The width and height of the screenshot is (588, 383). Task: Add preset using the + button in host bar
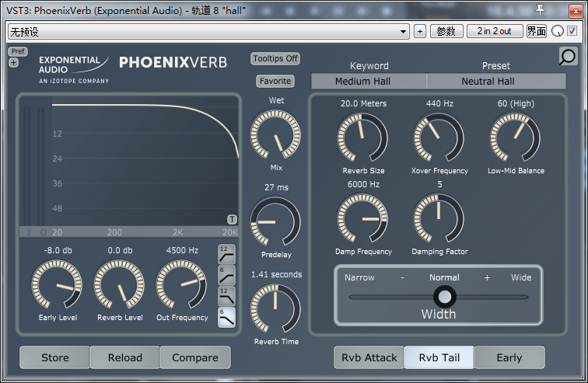pyautogui.click(x=420, y=31)
